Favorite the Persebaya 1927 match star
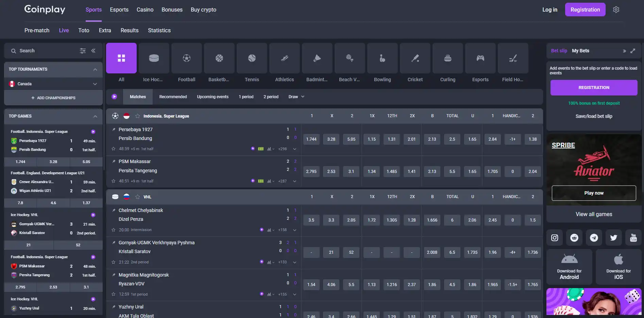This screenshot has width=644, height=318. (x=114, y=149)
